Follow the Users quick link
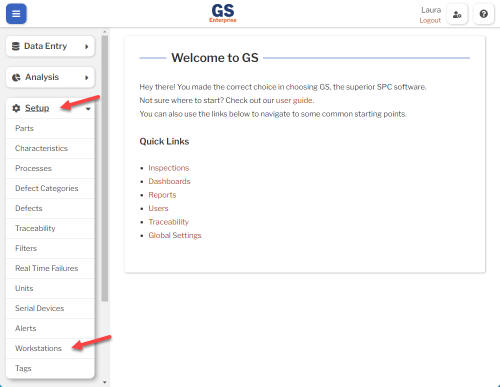The width and height of the screenshot is (500, 387). click(x=158, y=208)
